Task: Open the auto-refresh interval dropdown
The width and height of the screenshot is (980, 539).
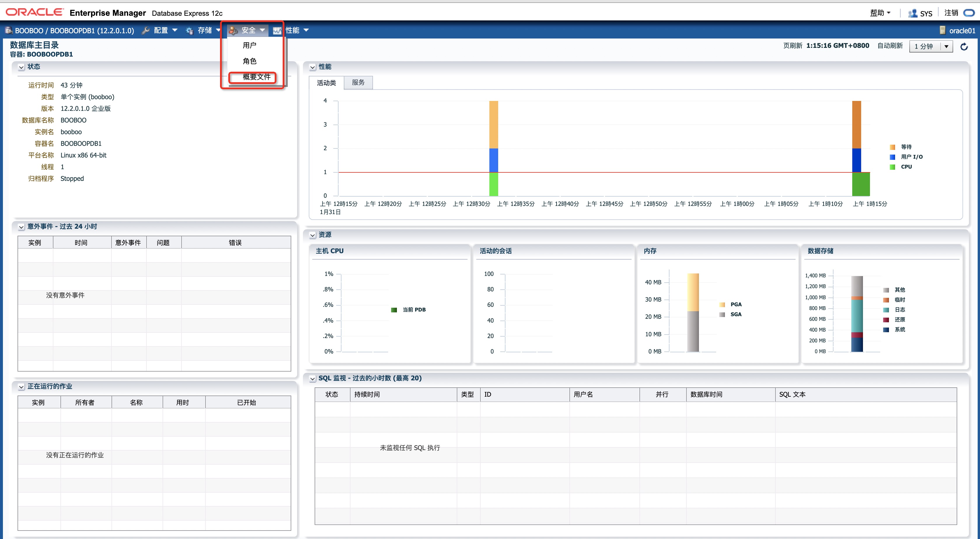Action: pos(946,46)
